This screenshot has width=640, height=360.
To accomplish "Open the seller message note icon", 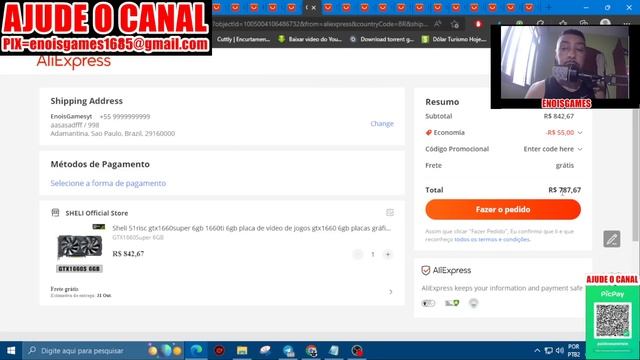I will [x=390, y=212].
